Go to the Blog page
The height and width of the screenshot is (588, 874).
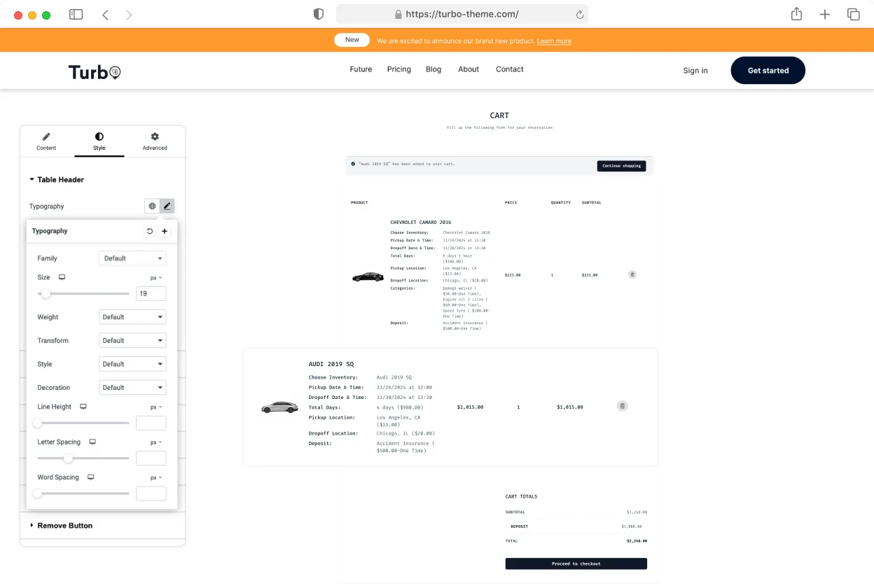[433, 69]
